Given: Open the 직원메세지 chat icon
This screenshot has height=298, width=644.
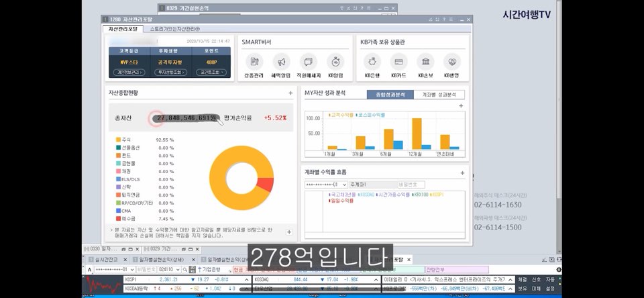Looking at the screenshot, I should [309, 62].
